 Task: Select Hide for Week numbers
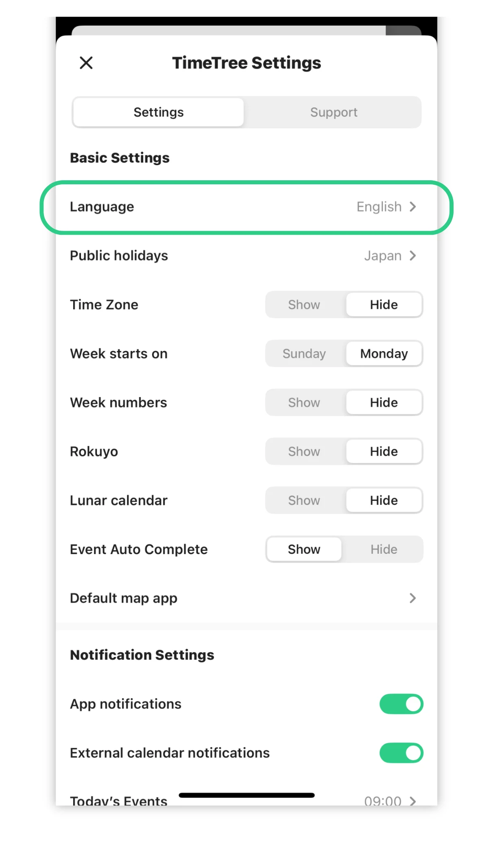384,402
